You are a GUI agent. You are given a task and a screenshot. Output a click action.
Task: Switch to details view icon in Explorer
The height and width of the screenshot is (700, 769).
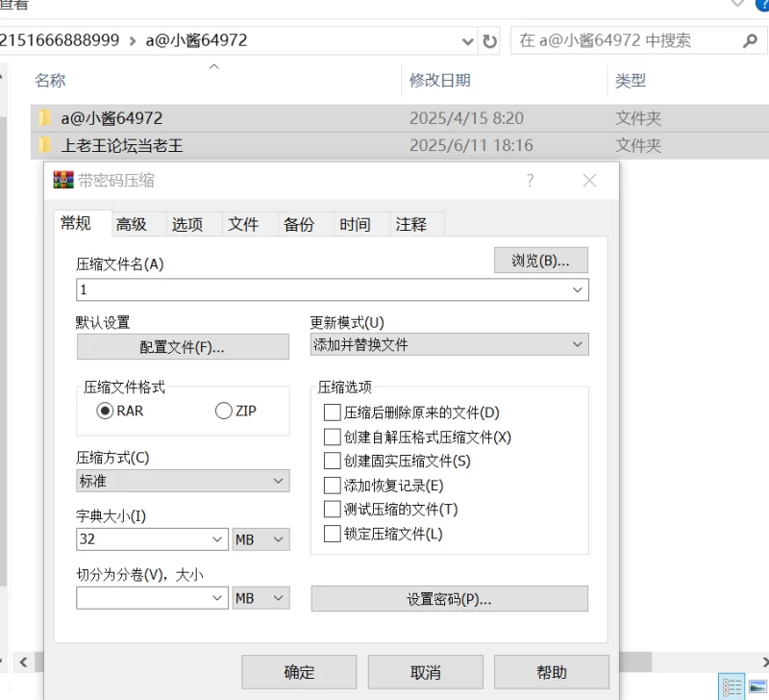(x=732, y=687)
